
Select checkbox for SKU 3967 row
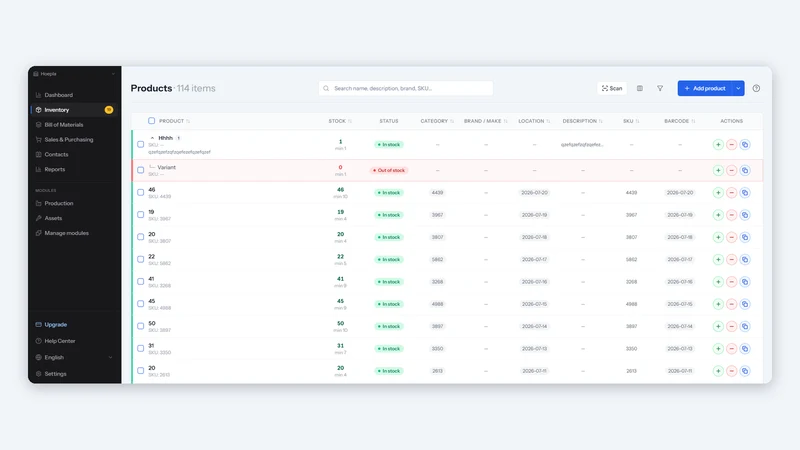[140, 215]
